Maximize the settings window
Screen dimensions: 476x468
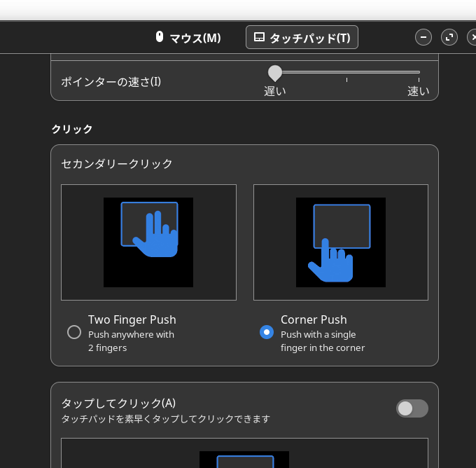tap(449, 37)
